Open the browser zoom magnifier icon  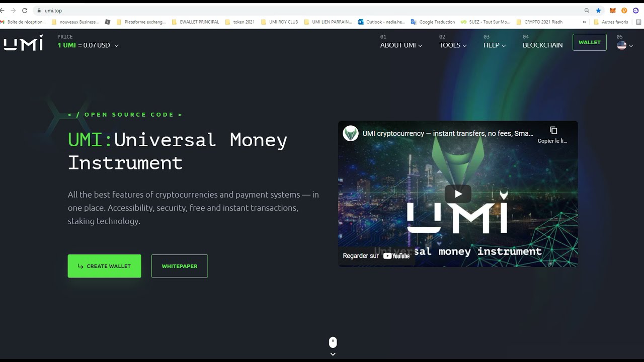587,11
